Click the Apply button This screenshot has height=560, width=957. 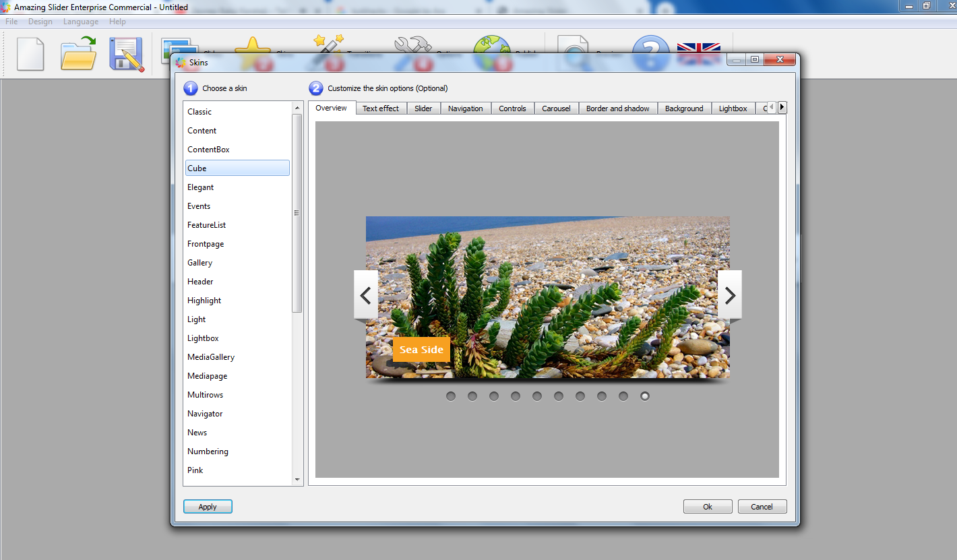point(208,507)
